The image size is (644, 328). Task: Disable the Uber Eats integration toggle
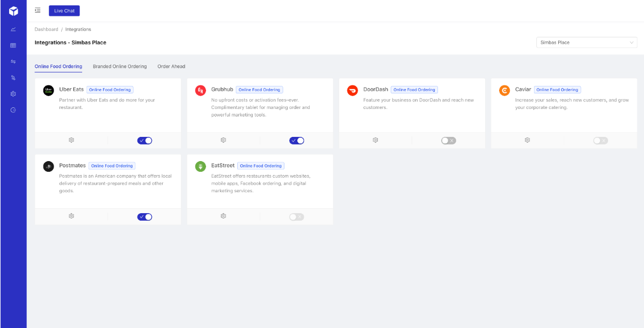(145, 141)
